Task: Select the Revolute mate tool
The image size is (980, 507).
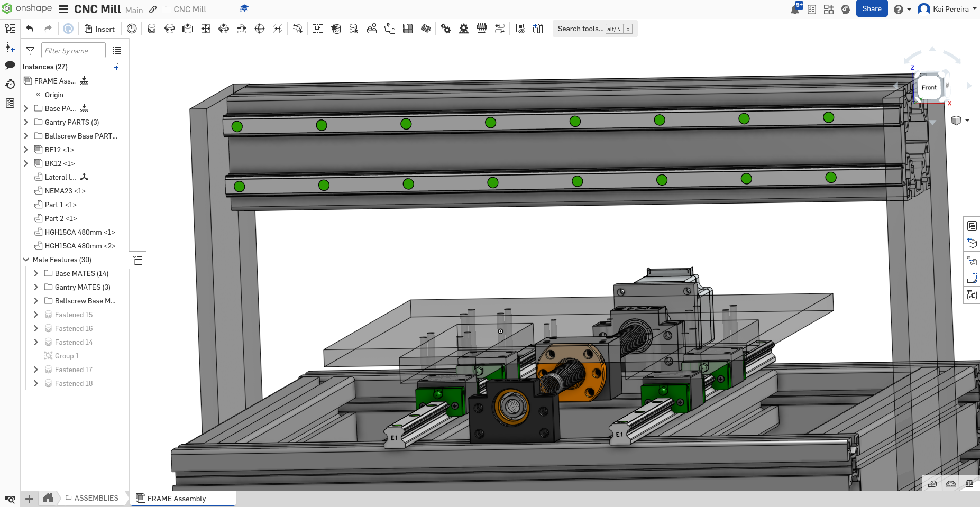Action: coord(170,29)
